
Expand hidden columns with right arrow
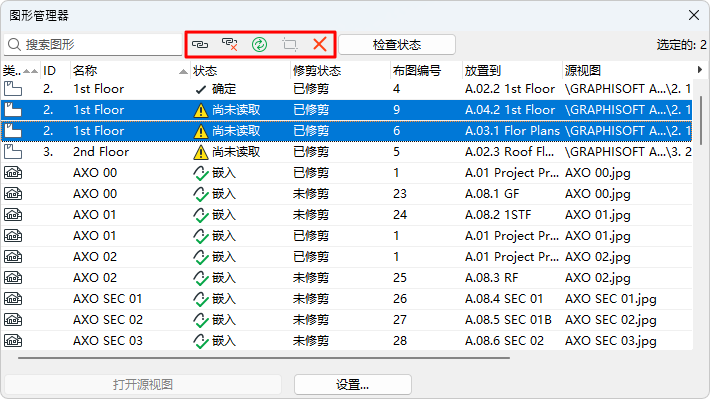[x=700, y=70]
